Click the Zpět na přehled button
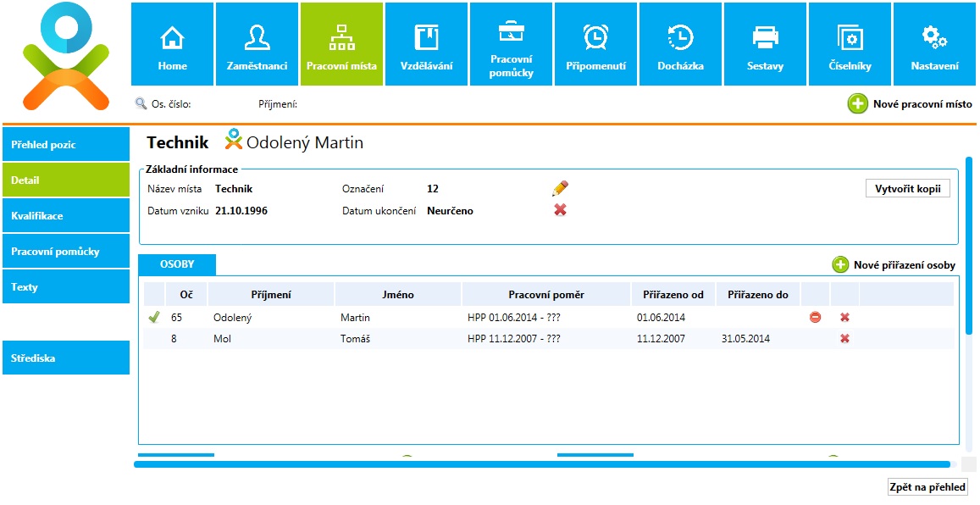Screen dimensions: 980x505 pyautogui.click(x=927, y=487)
